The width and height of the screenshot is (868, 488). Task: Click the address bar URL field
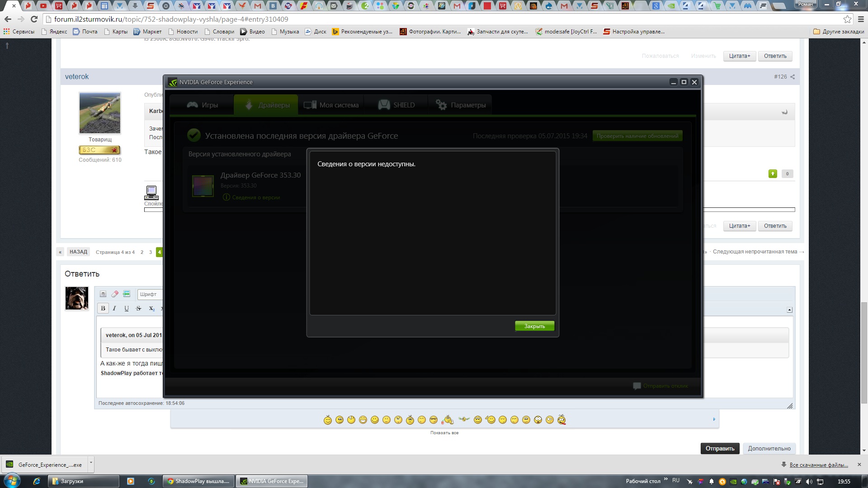[x=443, y=19]
